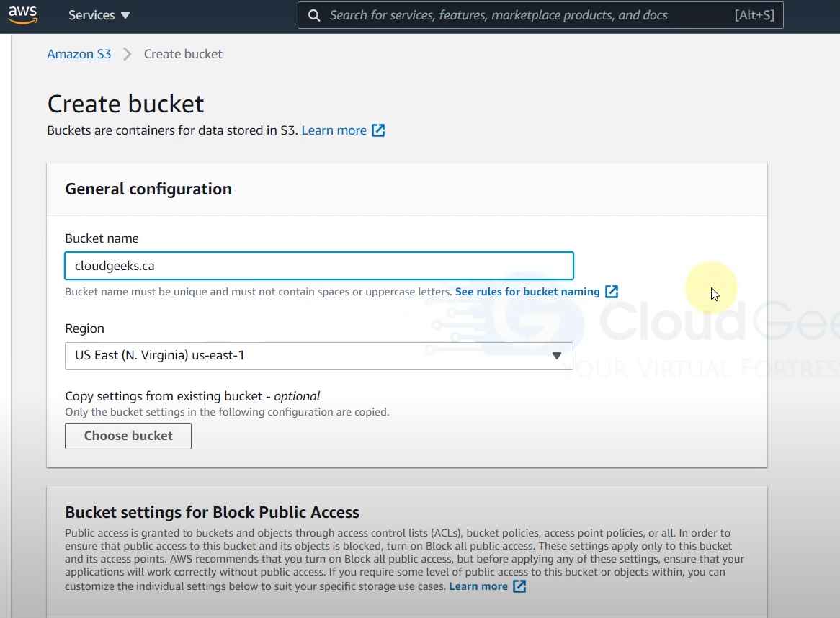Click the Bucket settings for Block Public Access heading
The image size is (840, 618).
(x=212, y=513)
